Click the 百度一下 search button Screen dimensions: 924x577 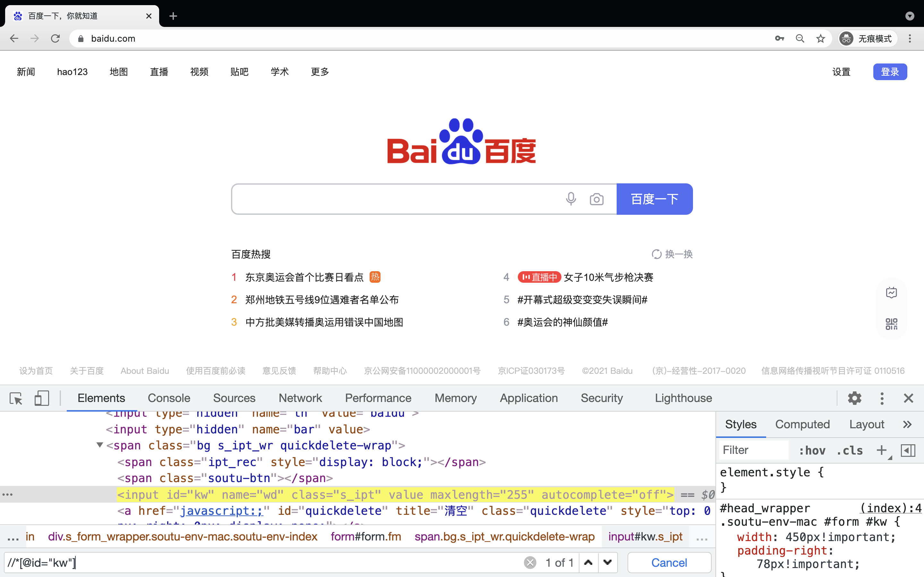[654, 199]
